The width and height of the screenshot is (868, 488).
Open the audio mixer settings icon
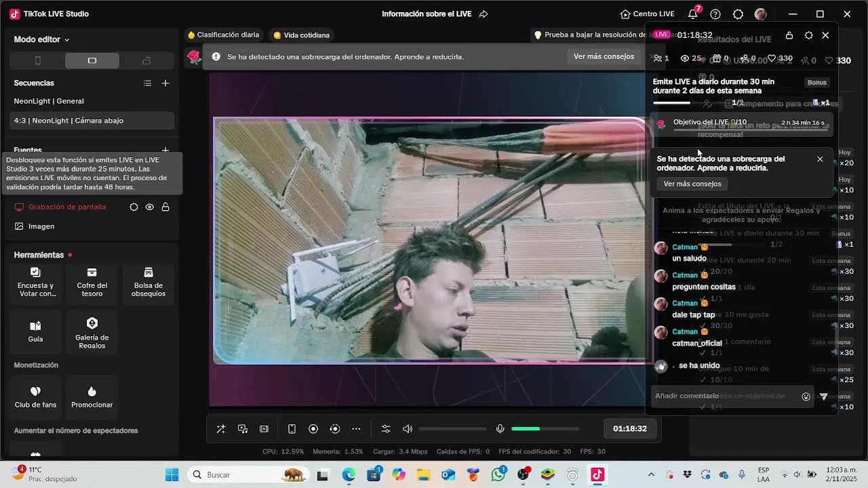(x=386, y=429)
